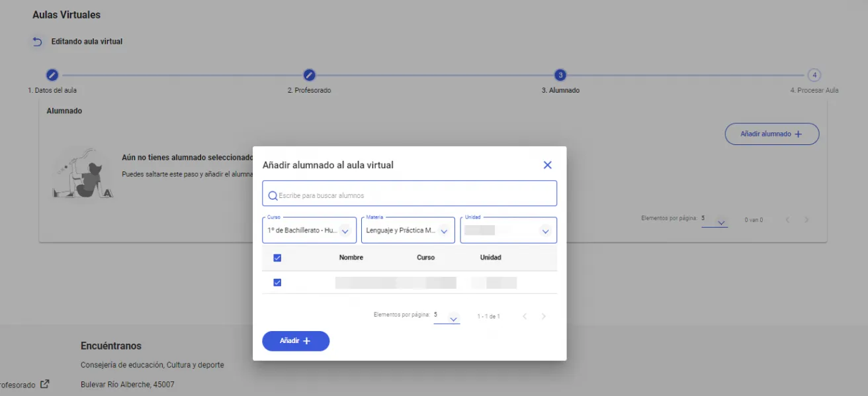Jump to step 4 Procesar Aula
The height and width of the screenshot is (396, 868).
(x=814, y=75)
